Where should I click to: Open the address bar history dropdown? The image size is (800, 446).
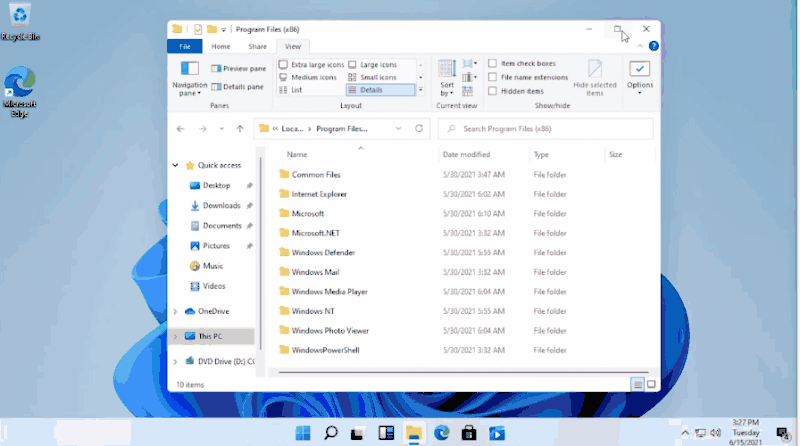(398, 129)
